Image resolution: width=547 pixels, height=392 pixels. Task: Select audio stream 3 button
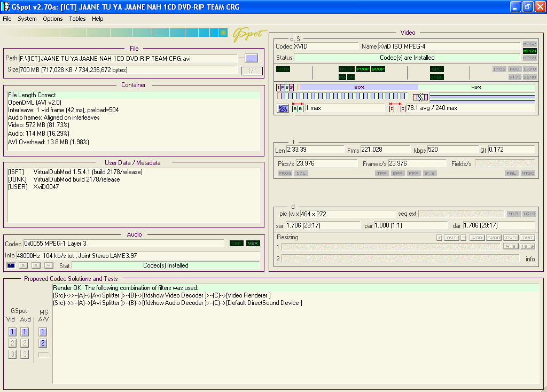pyautogui.click(x=36, y=266)
